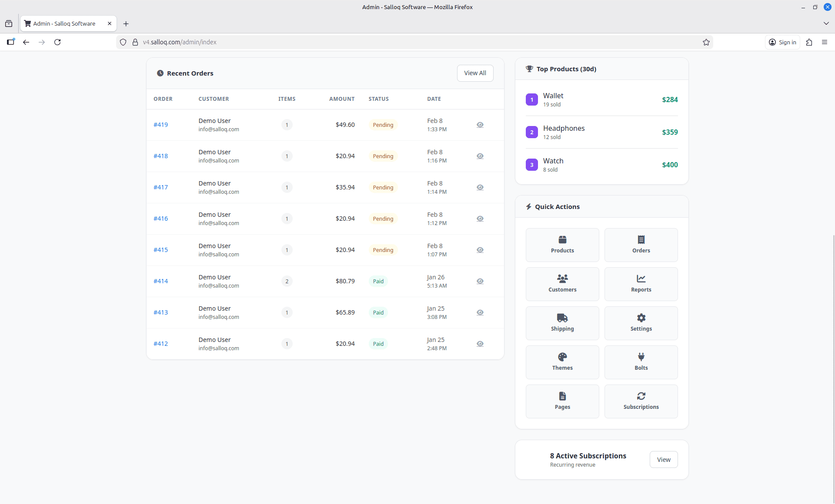Open Settings from Quick Actions
835x504 pixels.
(x=641, y=323)
